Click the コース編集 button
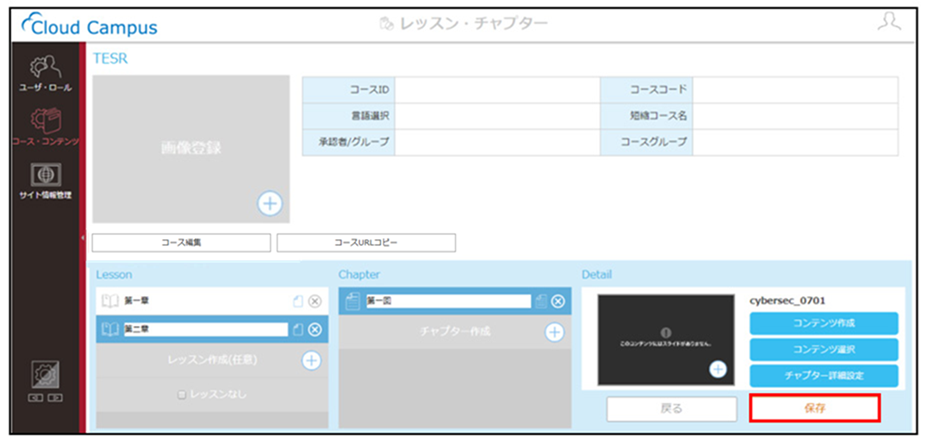 pyautogui.click(x=181, y=242)
